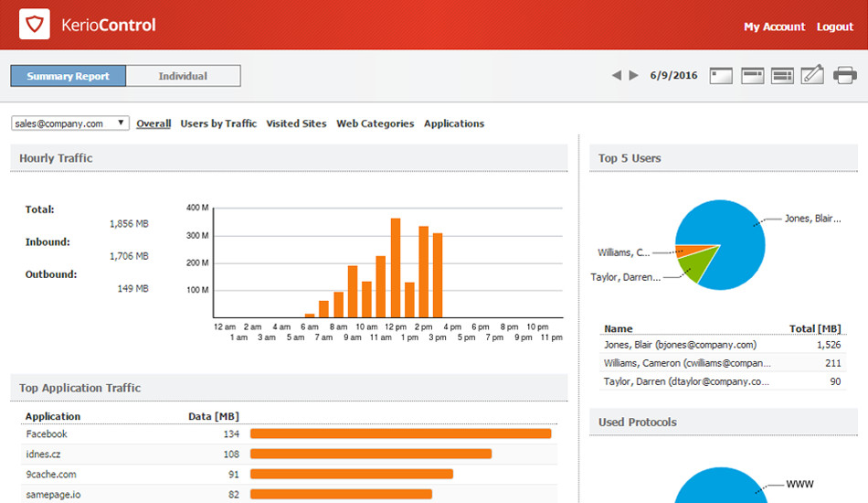Select the monthly period view icon
Screen dimensions: 868x503
[x=782, y=75]
